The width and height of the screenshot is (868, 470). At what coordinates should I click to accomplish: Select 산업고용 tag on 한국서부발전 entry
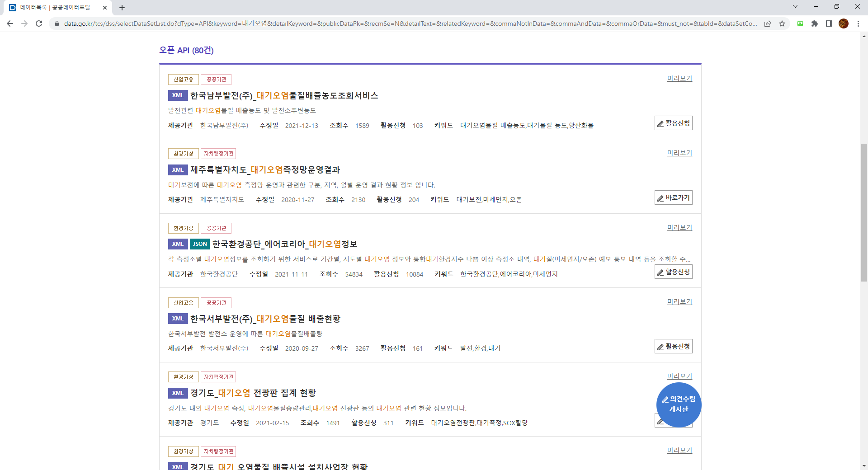click(x=183, y=303)
